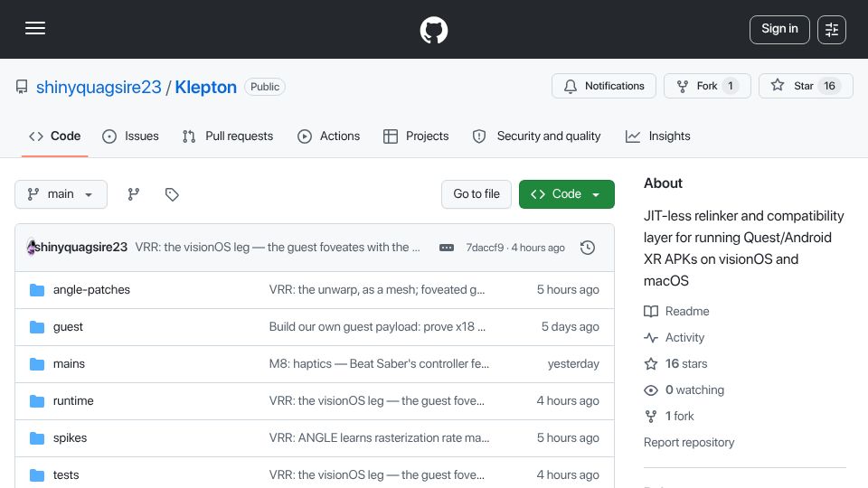This screenshot has height=488, width=868.
Task: Click the Sign in button
Action: (x=779, y=29)
